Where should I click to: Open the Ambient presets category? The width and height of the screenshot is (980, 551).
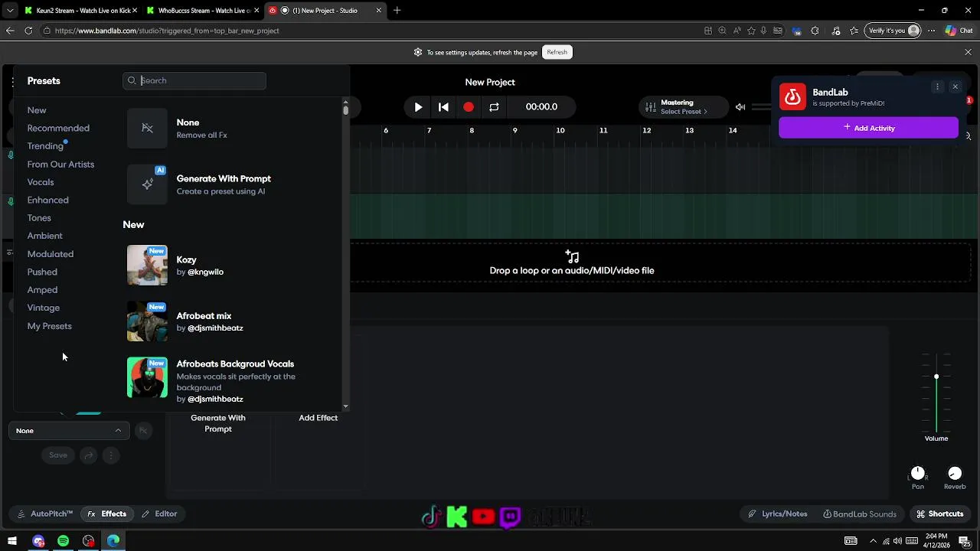[44, 236]
